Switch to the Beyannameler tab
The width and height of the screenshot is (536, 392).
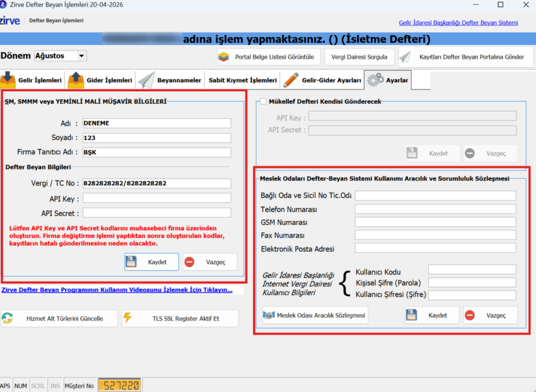(x=170, y=80)
